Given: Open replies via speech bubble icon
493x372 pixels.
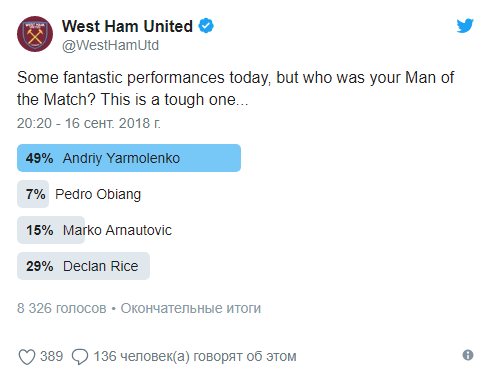Looking at the screenshot, I should [80, 357].
